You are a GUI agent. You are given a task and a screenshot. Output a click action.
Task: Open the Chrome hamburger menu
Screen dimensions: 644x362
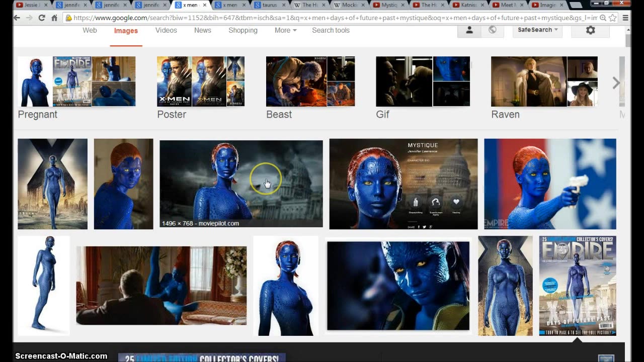tap(625, 18)
